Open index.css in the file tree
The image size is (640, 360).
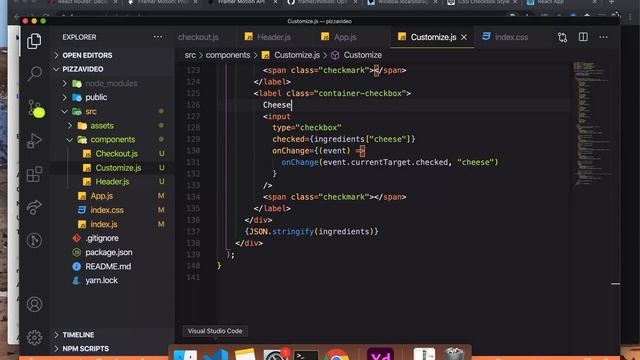pyautogui.click(x=107, y=210)
